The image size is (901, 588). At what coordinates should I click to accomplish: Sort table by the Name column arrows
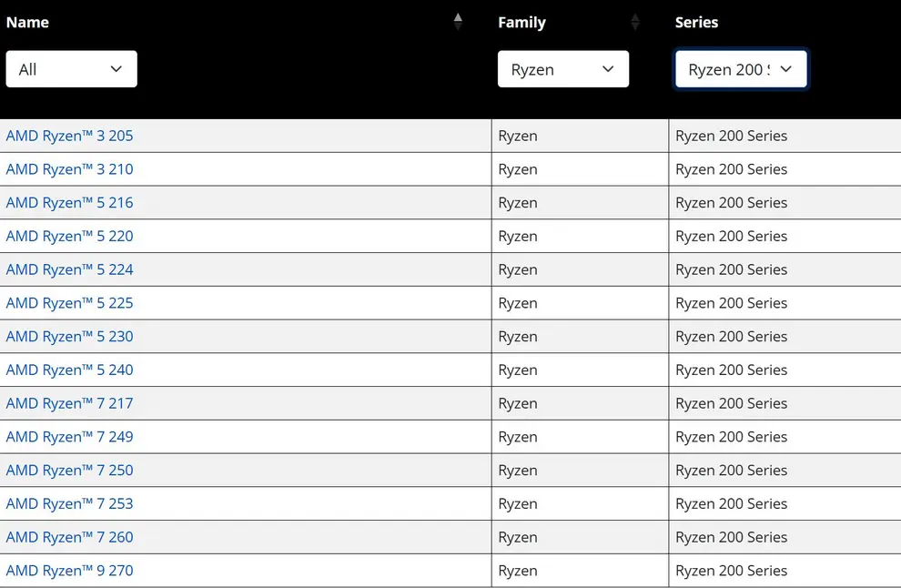[458, 22]
